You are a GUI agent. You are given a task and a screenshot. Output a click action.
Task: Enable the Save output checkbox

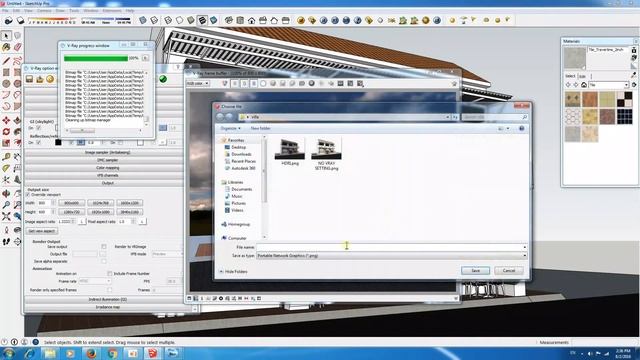point(104,247)
